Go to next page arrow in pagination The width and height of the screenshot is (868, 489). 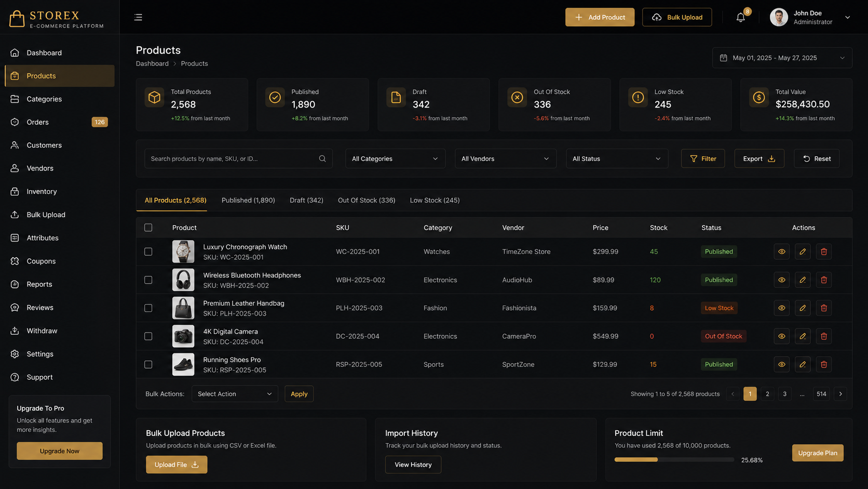tap(840, 394)
